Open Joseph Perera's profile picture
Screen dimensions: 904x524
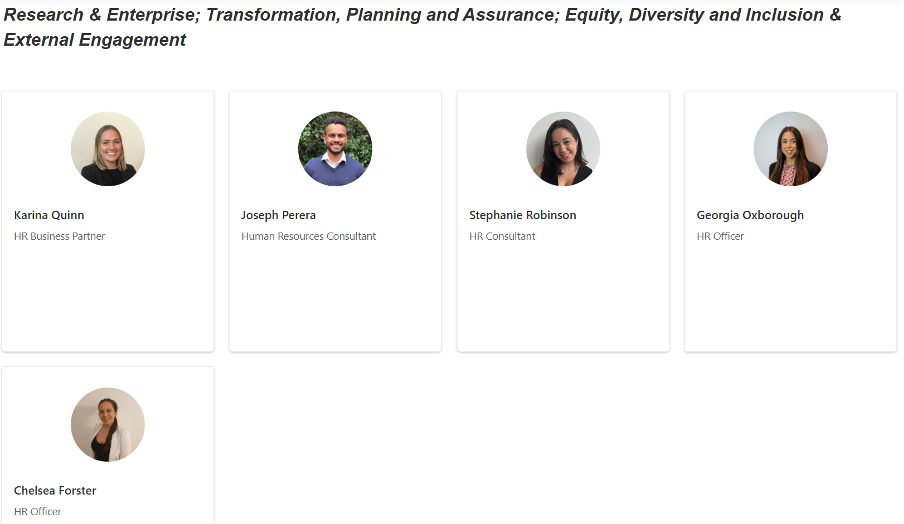(335, 149)
